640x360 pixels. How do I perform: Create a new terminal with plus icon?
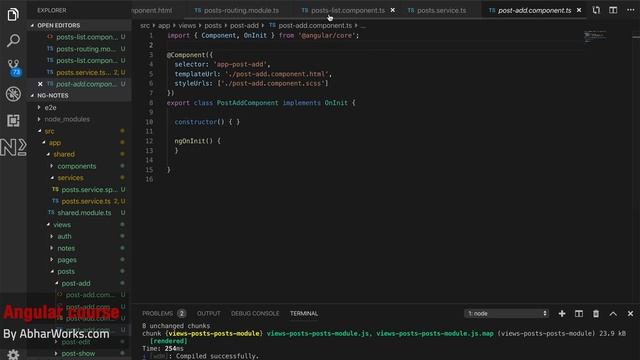[x=562, y=313]
